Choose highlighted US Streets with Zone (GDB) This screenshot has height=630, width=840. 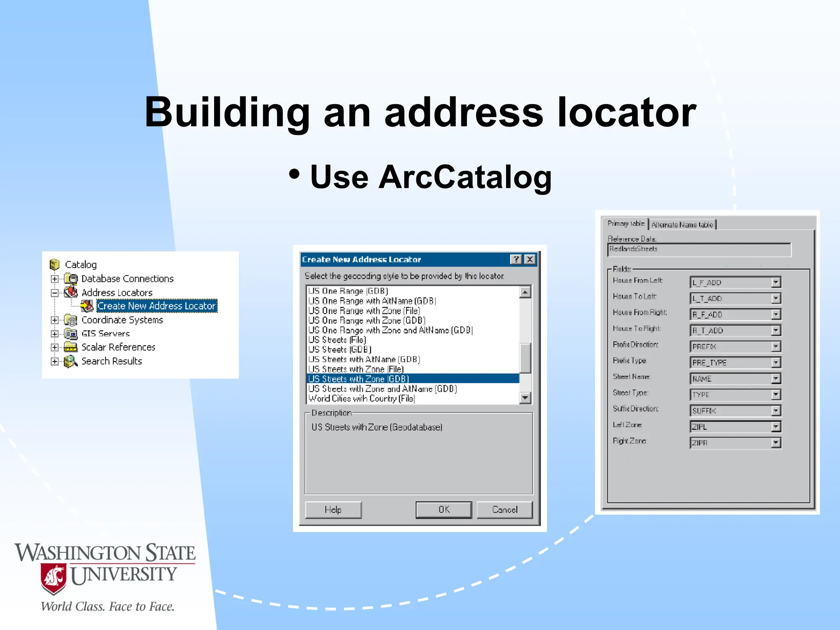coord(413,379)
